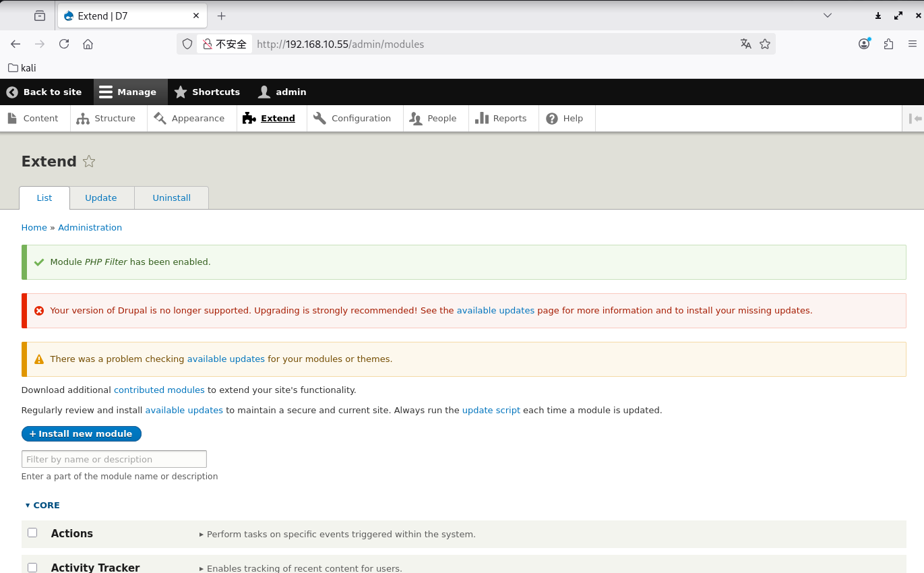Open the Extend puzzle-piece menu icon
The height and width of the screenshot is (573, 924).
249,119
